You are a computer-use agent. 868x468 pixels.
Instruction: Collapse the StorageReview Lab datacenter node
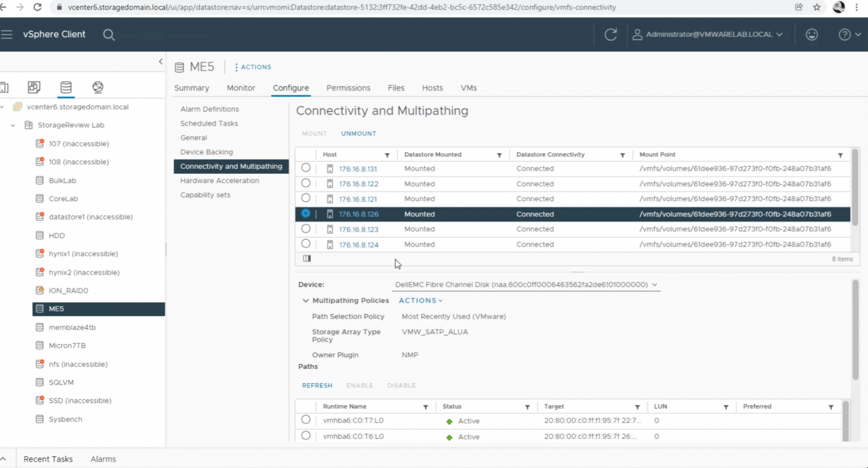click(x=13, y=125)
